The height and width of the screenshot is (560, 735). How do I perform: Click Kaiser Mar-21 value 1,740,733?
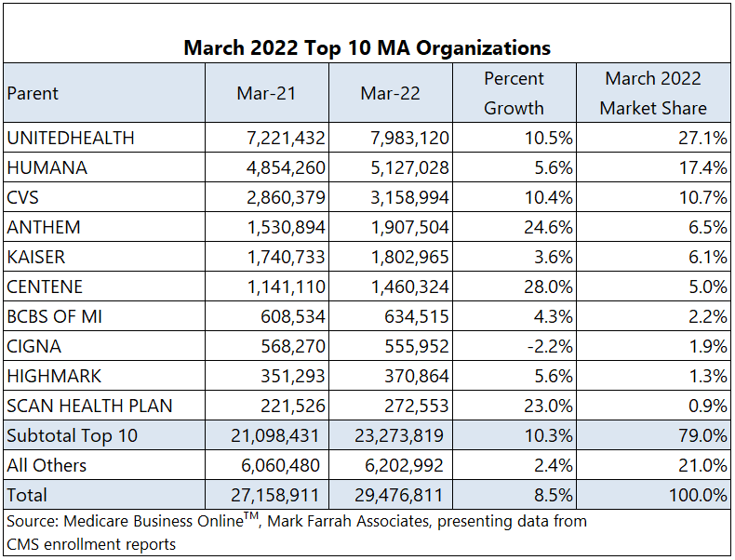coord(286,257)
